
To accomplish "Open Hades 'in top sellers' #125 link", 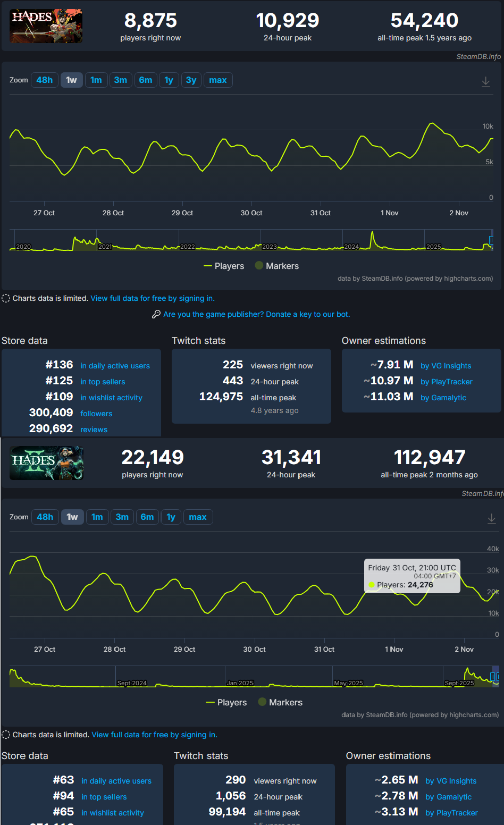I will (103, 382).
